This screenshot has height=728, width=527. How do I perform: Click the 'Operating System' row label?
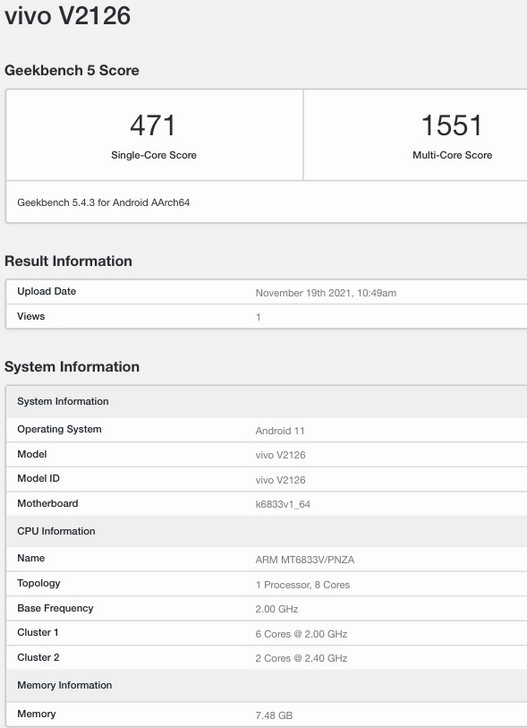point(59,429)
